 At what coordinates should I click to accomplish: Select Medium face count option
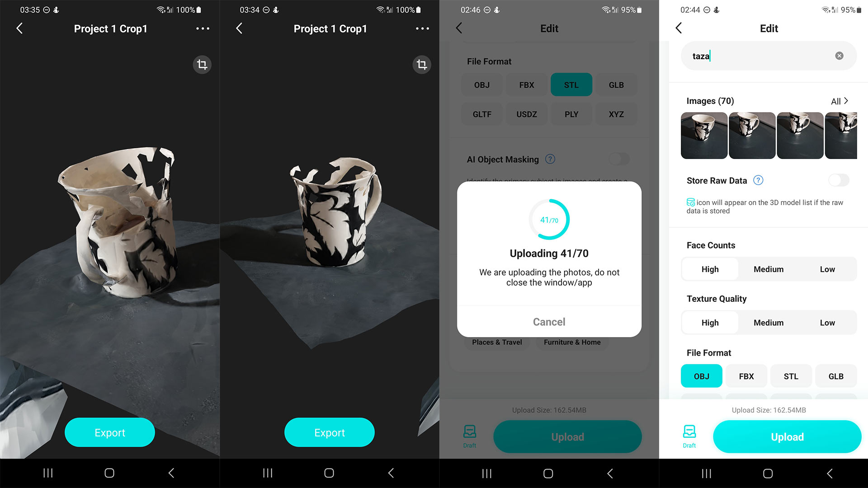click(769, 269)
